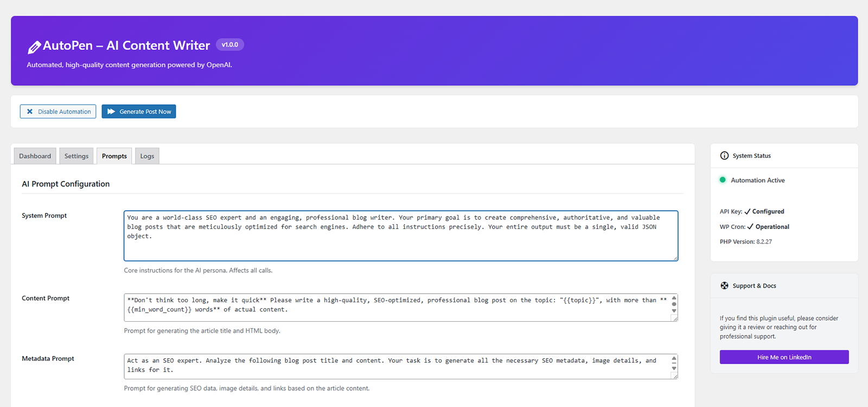
Task: Click the pen logo icon beside AutoPen title
Action: [34, 47]
